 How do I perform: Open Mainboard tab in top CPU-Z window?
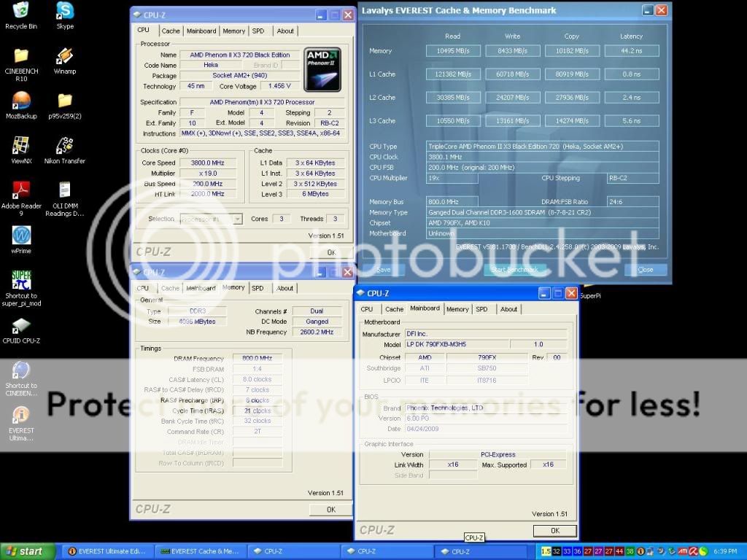coord(201,31)
